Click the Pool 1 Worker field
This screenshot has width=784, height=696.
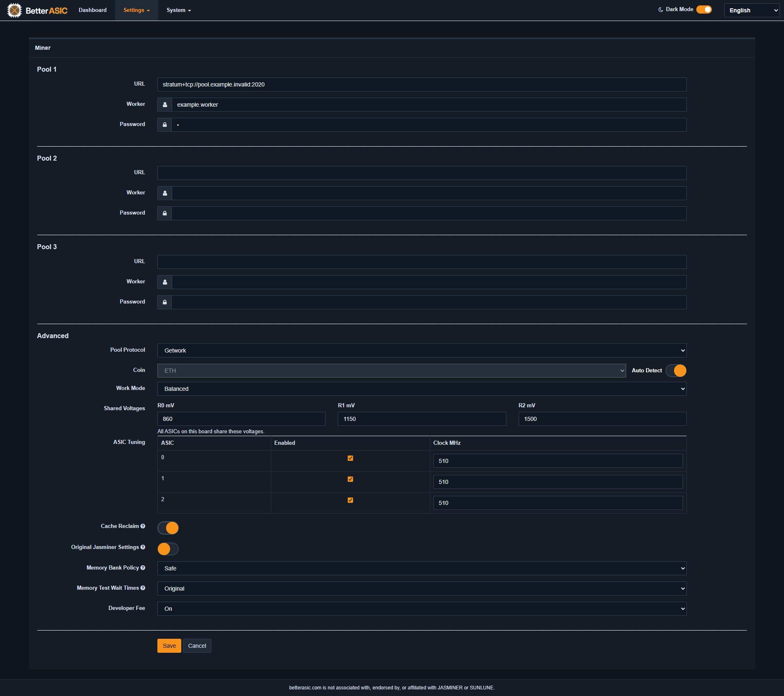pyautogui.click(x=429, y=105)
